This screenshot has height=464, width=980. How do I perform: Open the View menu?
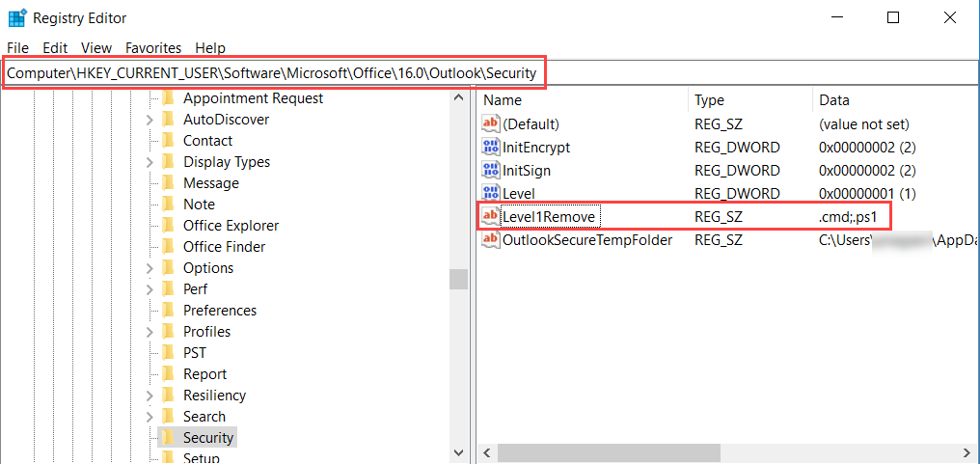[x=96, y=48]
